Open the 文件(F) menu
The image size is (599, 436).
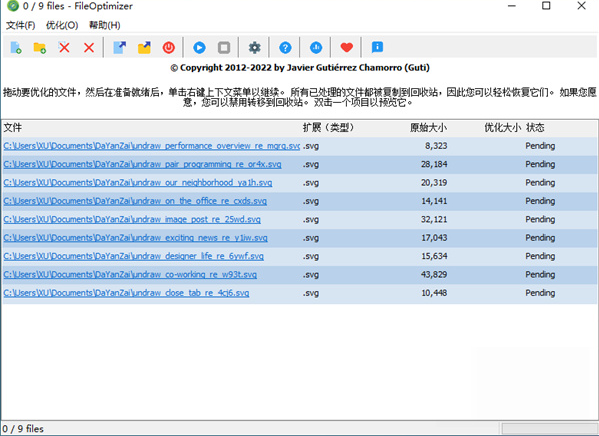pyautogui.click(x=21, y=25)
